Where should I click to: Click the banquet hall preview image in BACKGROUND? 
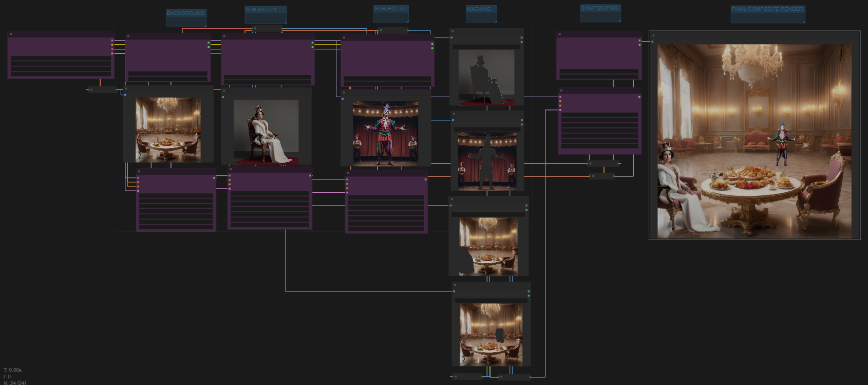point(168,130)
